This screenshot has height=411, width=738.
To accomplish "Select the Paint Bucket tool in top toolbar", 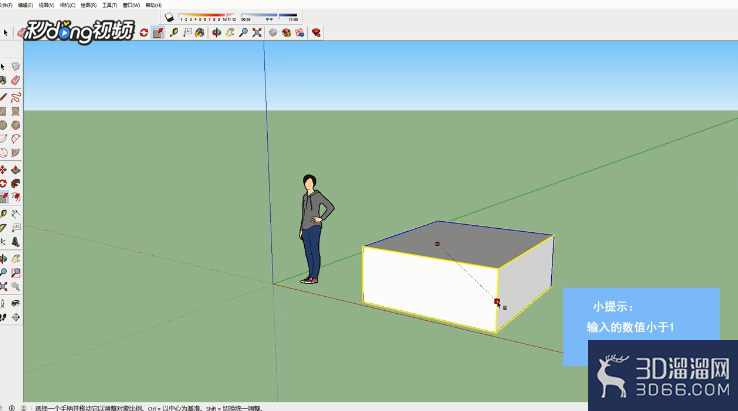I will click(200, 32).
